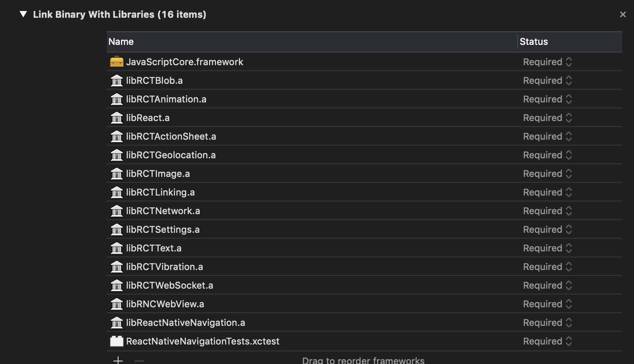Click the JavaScriptCore.framework toolbox icon
The height and width of the screenshot is (364, 634).
[116, 62]
